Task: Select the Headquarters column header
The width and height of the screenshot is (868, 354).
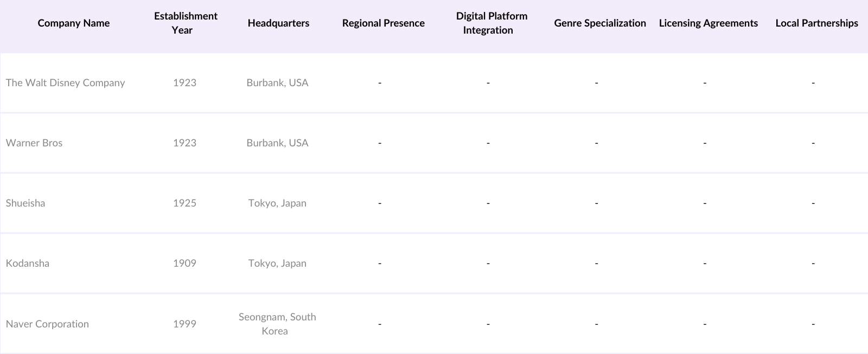Action: (x=278, y=23)
